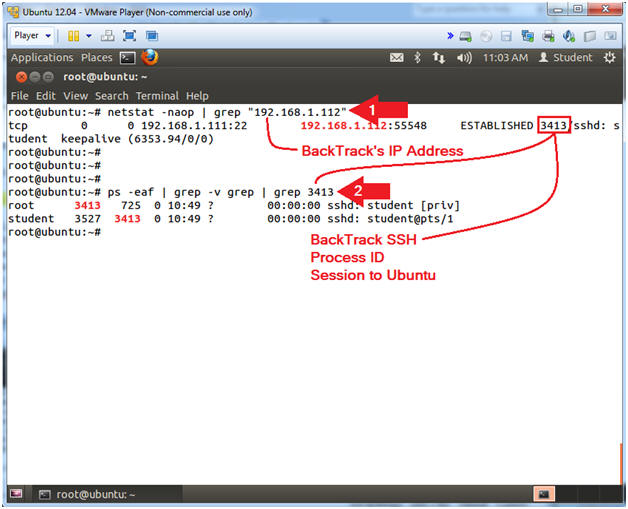Click 'sshd: student [priv]' process text
Image resolution: width=628 pixels, height=509 pixels.
pos(393,205)
